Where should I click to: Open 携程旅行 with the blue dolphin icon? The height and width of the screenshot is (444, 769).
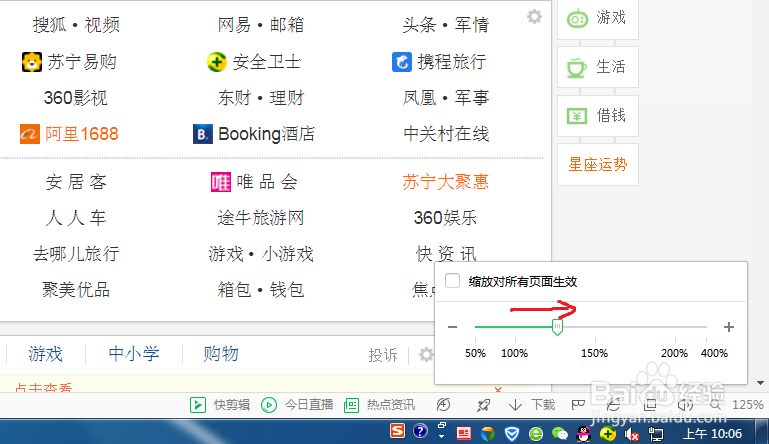pyautogui.click(x=439, y=62)
